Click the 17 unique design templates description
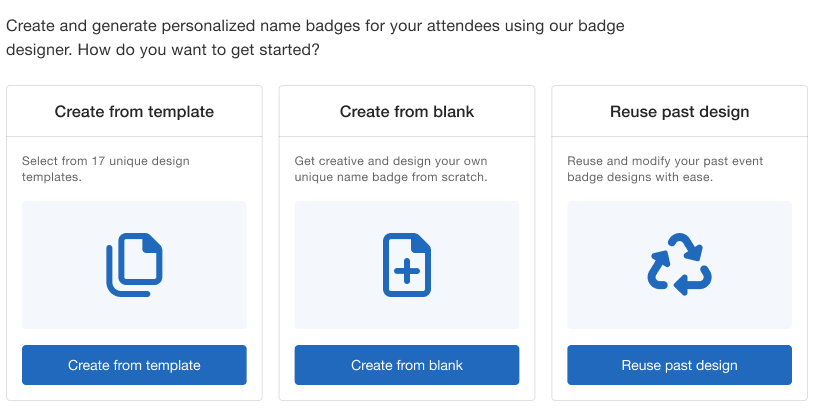The image size is (815, 419). tap(105, 168)
